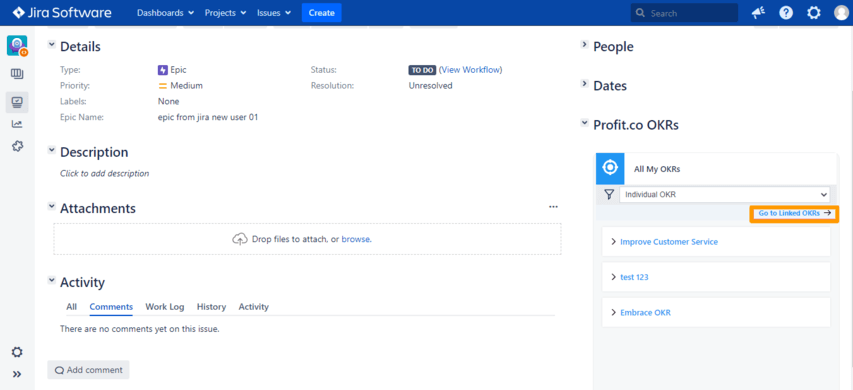Switch to the Activity tab
The image size is (853, 390).
click(254, 307)
